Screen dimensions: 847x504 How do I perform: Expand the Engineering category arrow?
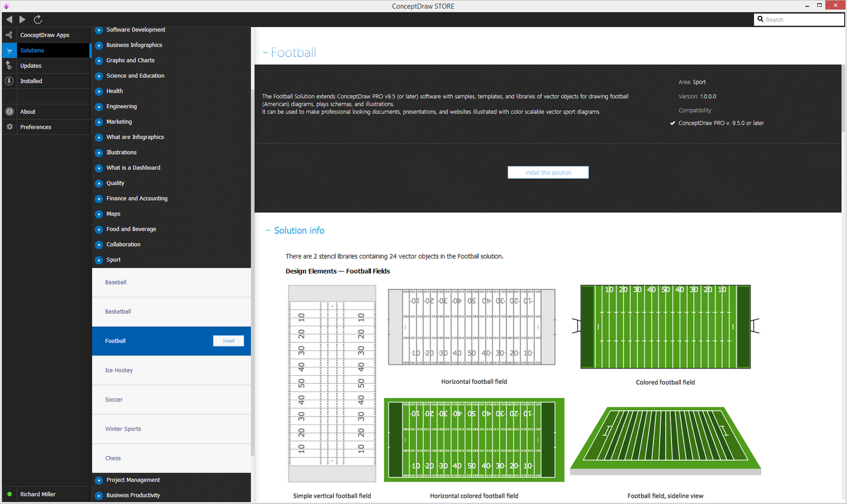[99, 106]
